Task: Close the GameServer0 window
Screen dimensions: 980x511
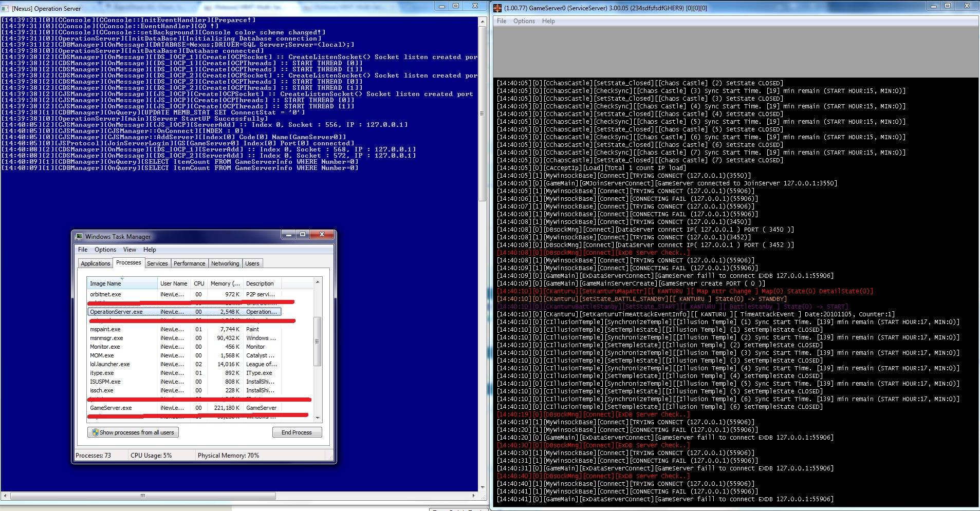Action: 967,6
